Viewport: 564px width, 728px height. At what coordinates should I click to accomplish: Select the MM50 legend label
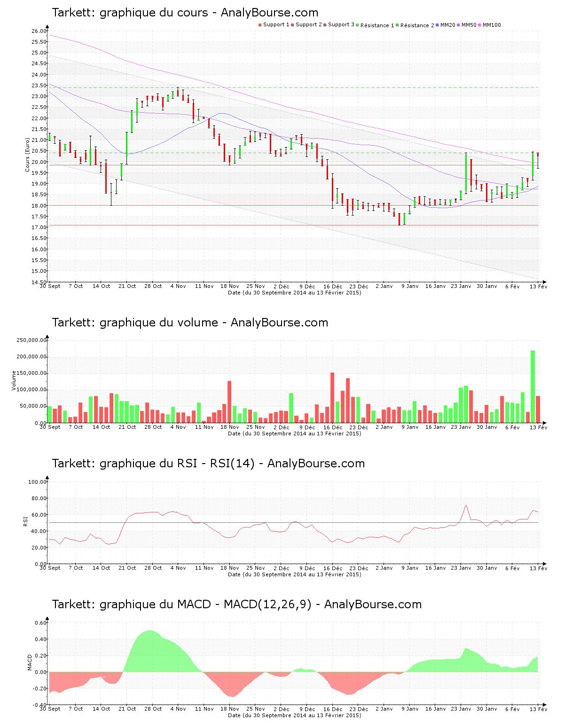pyautogui.click(x=469, y=25)
